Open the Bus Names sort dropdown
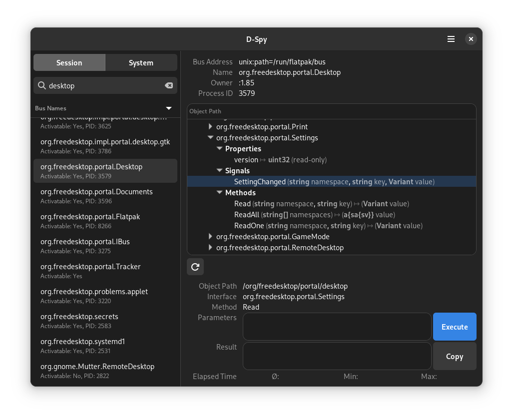This screenshot has height=420, width=513. [x=169, y=108]
